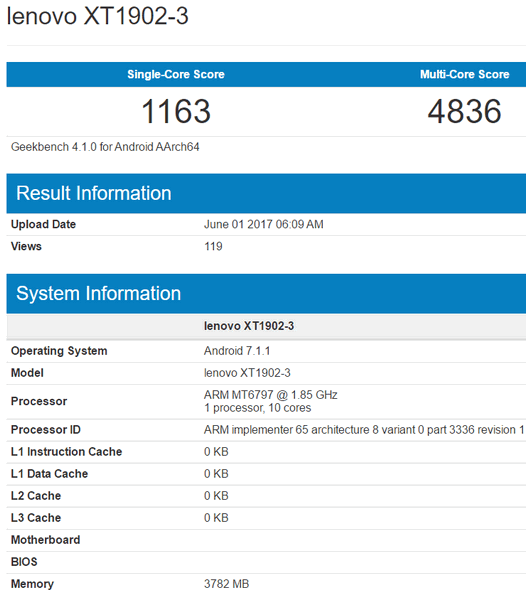Select the 'Processor ID' label

click(46, 430)
